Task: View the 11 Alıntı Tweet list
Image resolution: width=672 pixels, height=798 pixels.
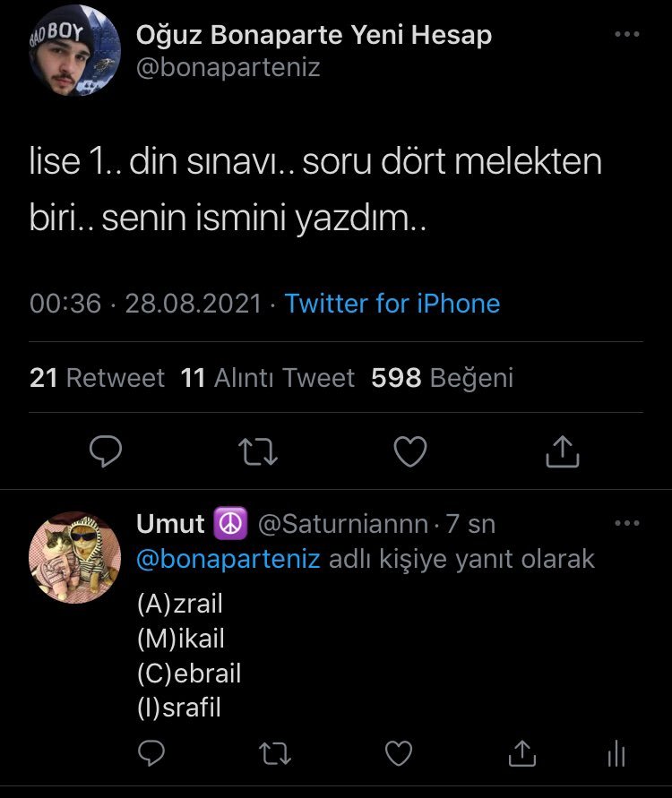Action: point(268,378)
